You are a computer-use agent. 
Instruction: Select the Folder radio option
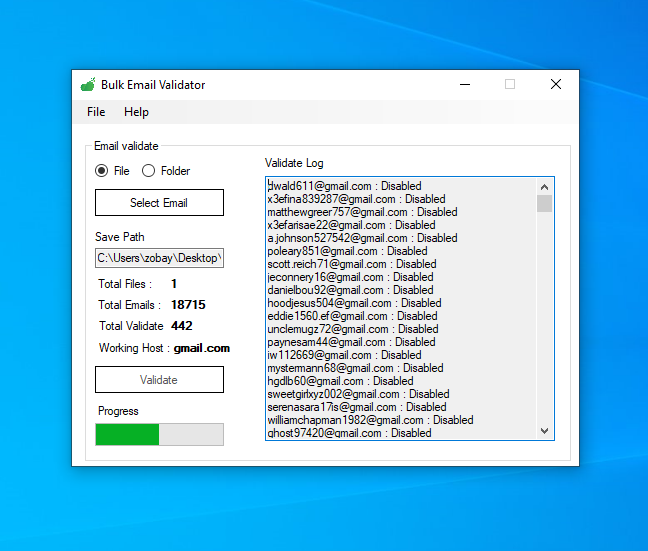149,171
